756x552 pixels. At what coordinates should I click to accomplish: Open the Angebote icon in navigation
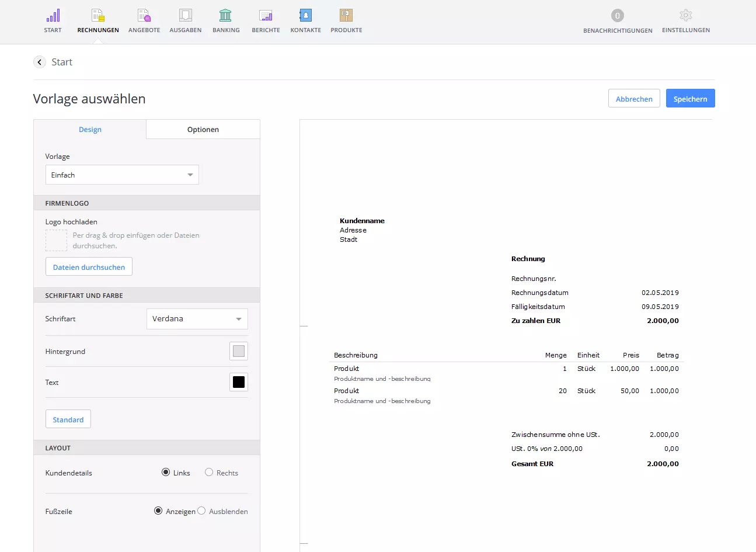[144, 16]
